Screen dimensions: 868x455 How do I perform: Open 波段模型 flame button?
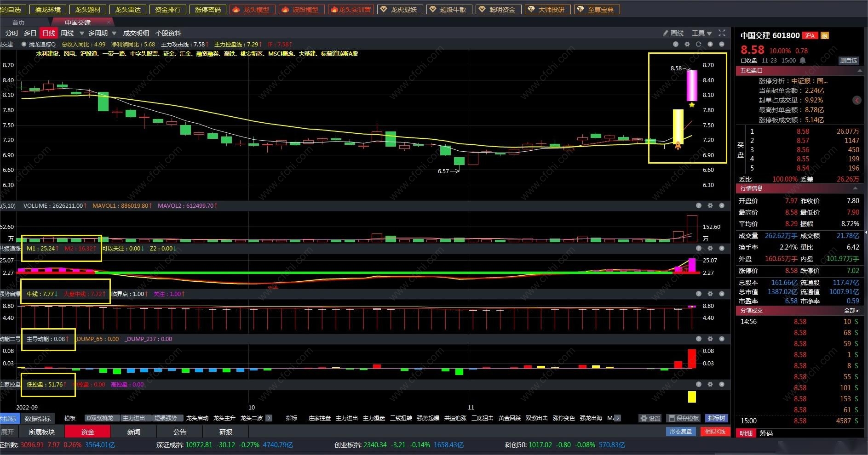pyautogui.click(x=301, y=9)
